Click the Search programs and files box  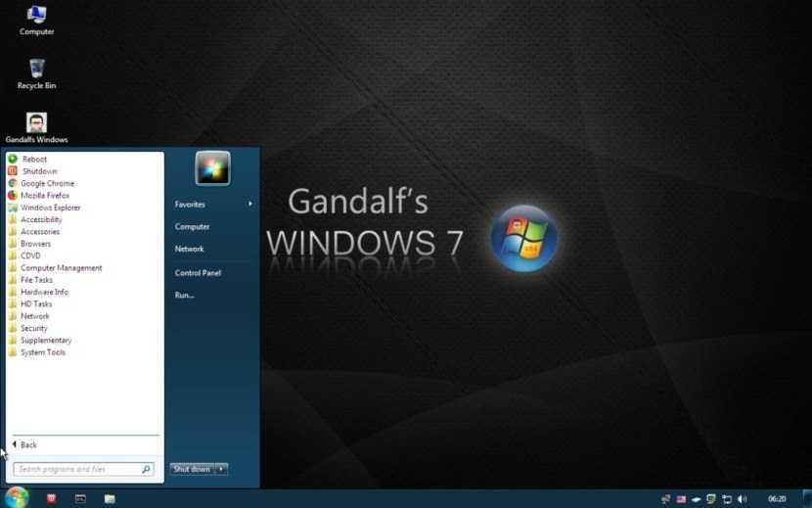[x=76, y=470]
